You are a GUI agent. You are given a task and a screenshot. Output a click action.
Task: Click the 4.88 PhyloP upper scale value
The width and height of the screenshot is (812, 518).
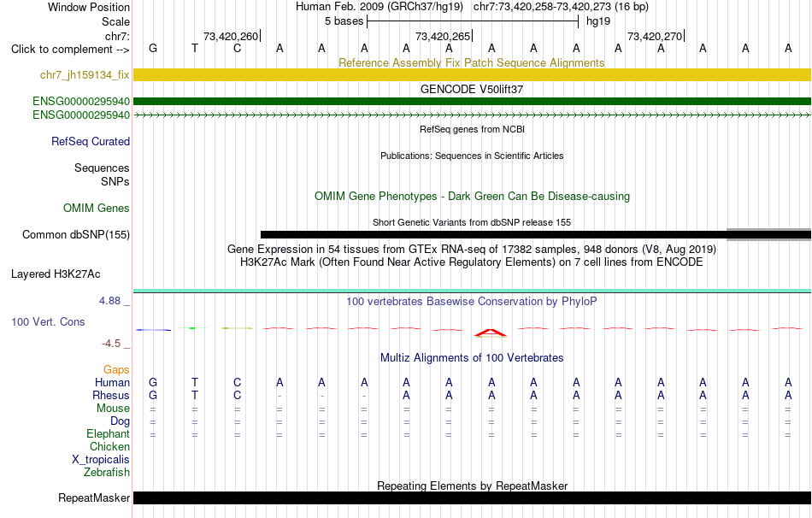pyautogui.click(x=109, y=300)
